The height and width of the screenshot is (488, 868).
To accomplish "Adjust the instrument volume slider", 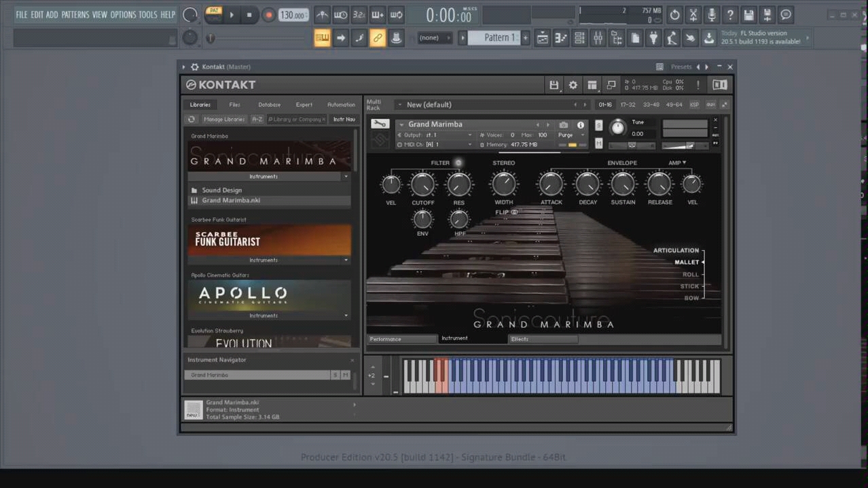I will [684, 145].
